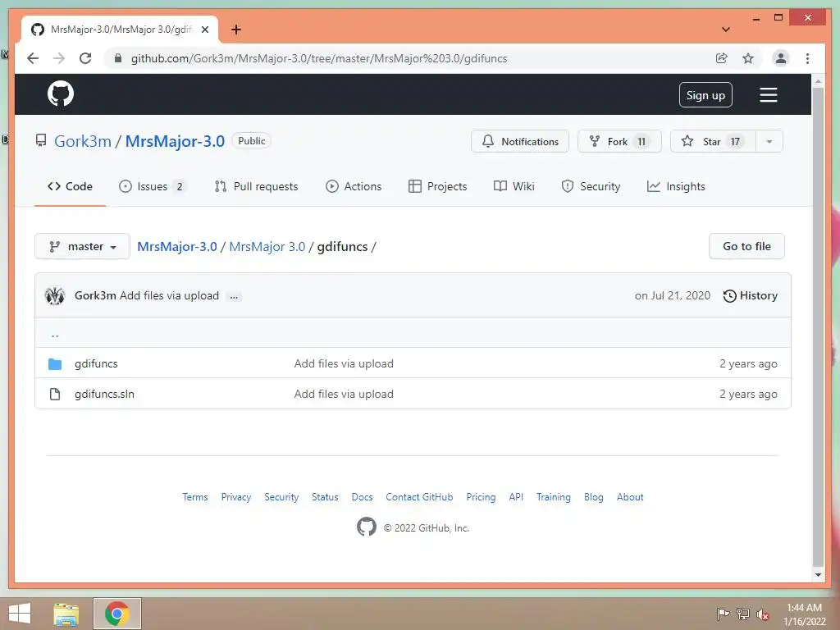View commit History

point(750,295)
